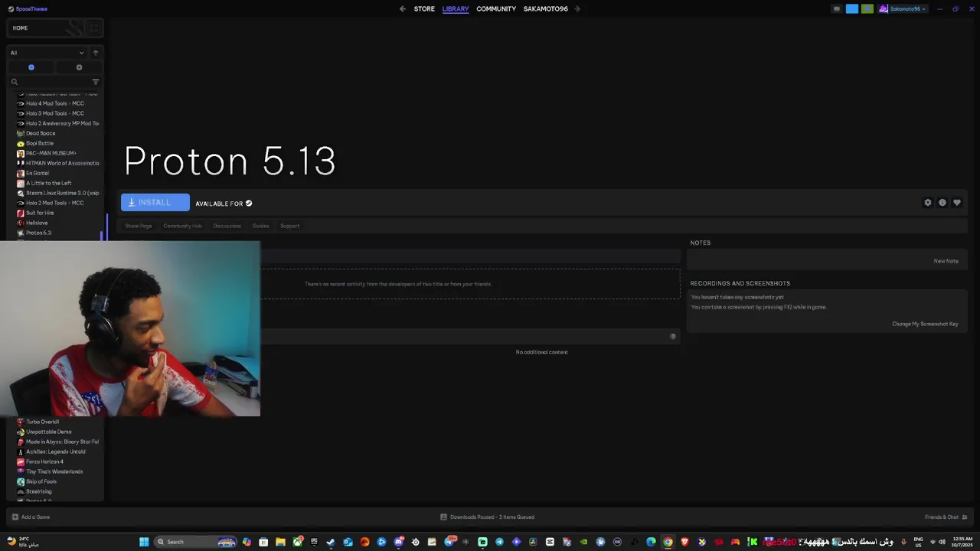Select HITMAN World of Assassination

coord(59,163)
